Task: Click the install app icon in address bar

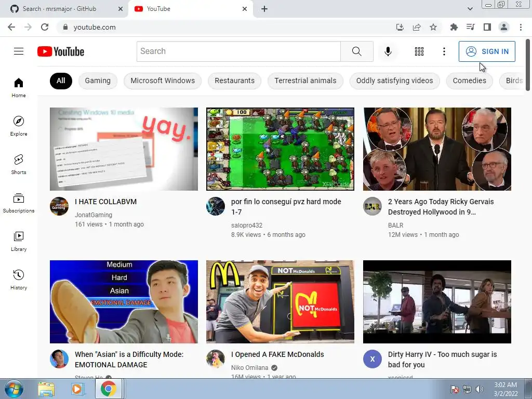Action: click(400, 27)
